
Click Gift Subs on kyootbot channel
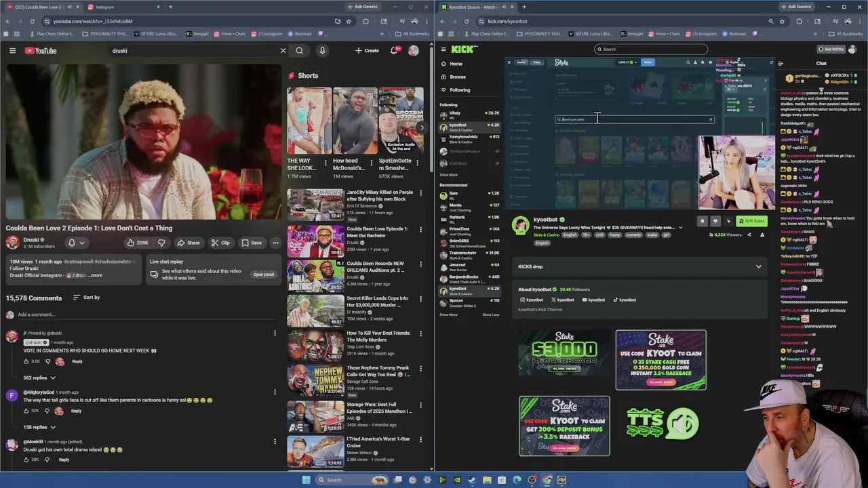click(x=751, y=221)
